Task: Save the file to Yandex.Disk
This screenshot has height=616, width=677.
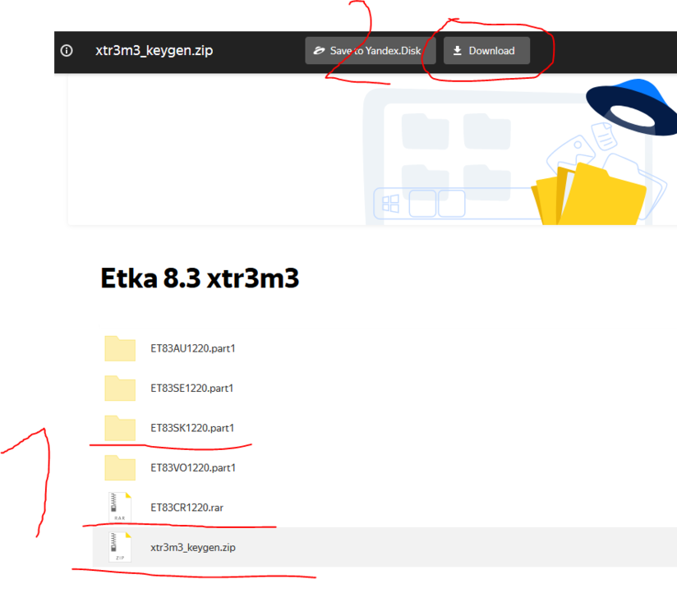Action: [370, 51]
